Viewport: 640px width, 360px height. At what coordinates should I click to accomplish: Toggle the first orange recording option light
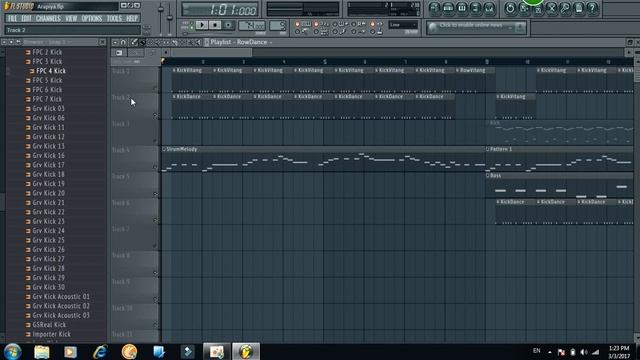click(297, 24)
